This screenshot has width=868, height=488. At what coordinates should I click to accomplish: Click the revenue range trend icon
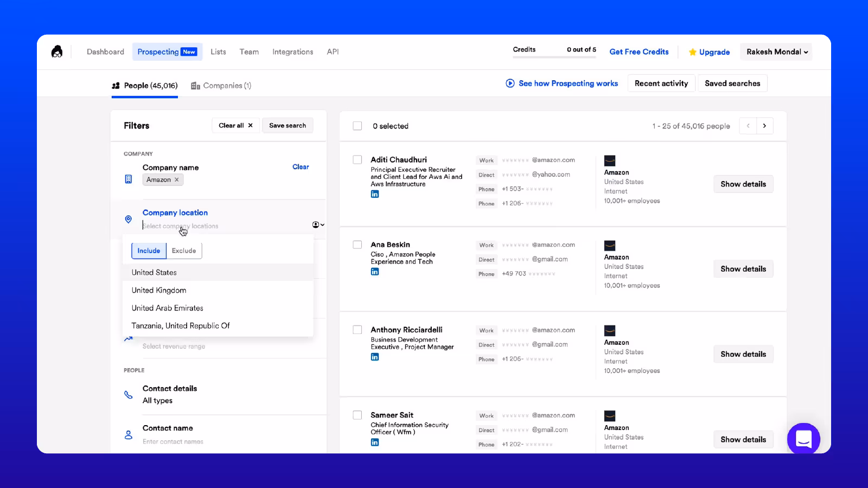pyautogui.click(x=129, y=339)
